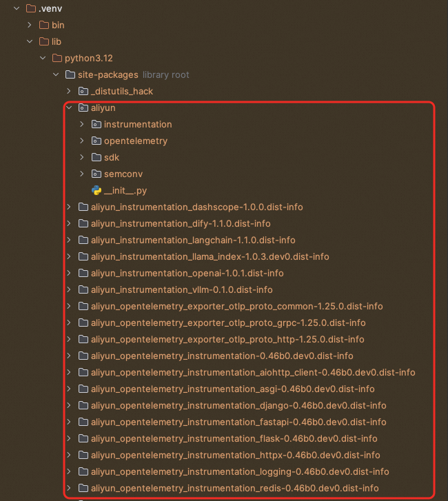This screenshot has width=448, height=501.
Task: Click the django dist-info folder icon
Action: (83, 405)
